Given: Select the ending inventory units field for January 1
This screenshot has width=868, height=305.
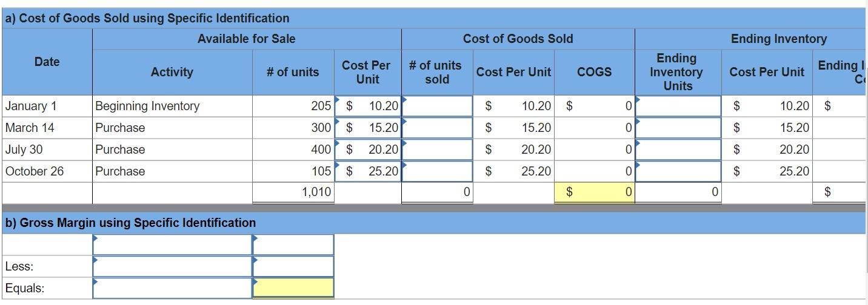Looking at the screenshot, I should pos(678,106).
